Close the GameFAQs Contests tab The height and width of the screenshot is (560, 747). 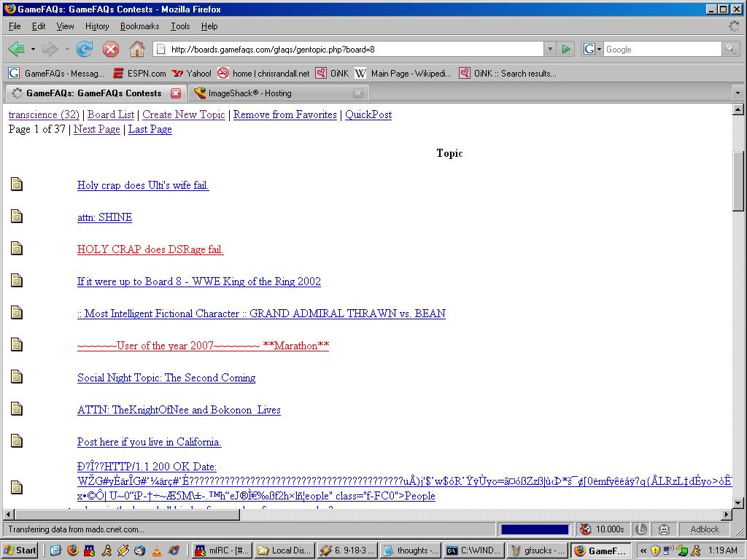176,93
